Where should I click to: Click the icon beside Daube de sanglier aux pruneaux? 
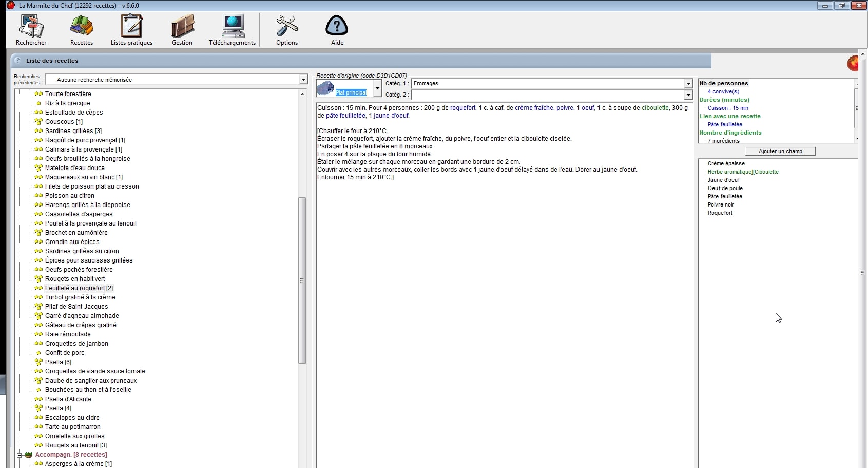point(38,381)
